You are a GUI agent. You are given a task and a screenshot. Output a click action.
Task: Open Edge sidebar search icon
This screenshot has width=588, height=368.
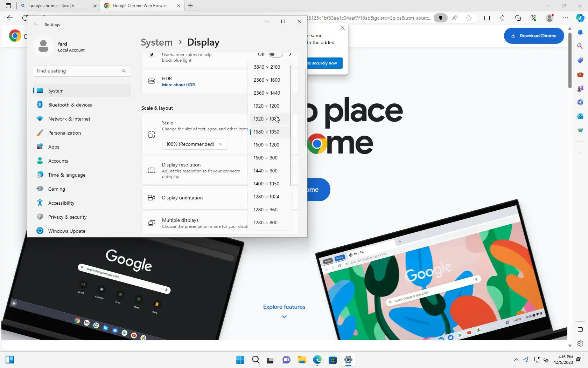(x=580, y=46)
